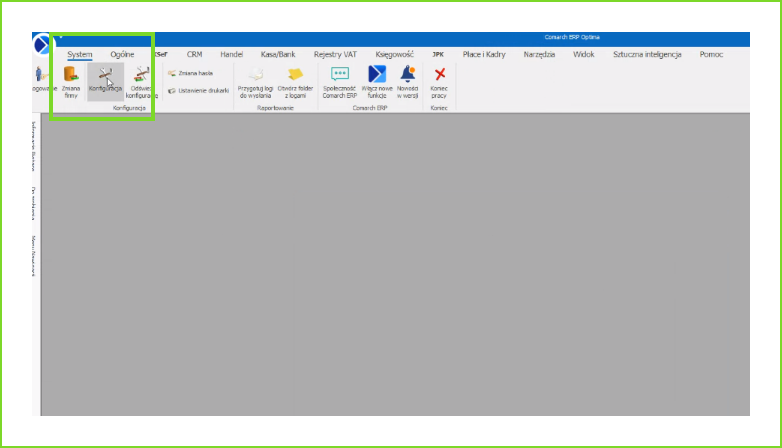Select the JPK tab
The height and width of the screenshot is (448, 782).
[438, 54]
